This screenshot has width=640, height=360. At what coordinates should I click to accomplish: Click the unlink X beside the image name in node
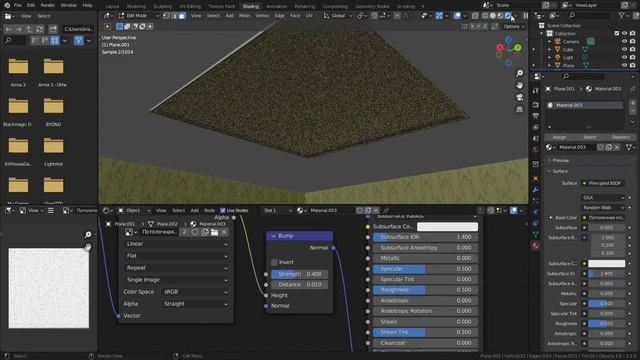click(x=224, y=232)
